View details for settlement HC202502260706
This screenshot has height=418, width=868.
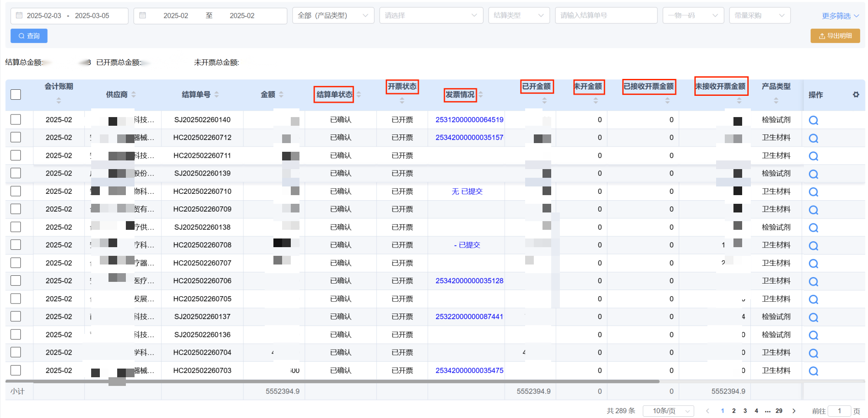point(813,281)
